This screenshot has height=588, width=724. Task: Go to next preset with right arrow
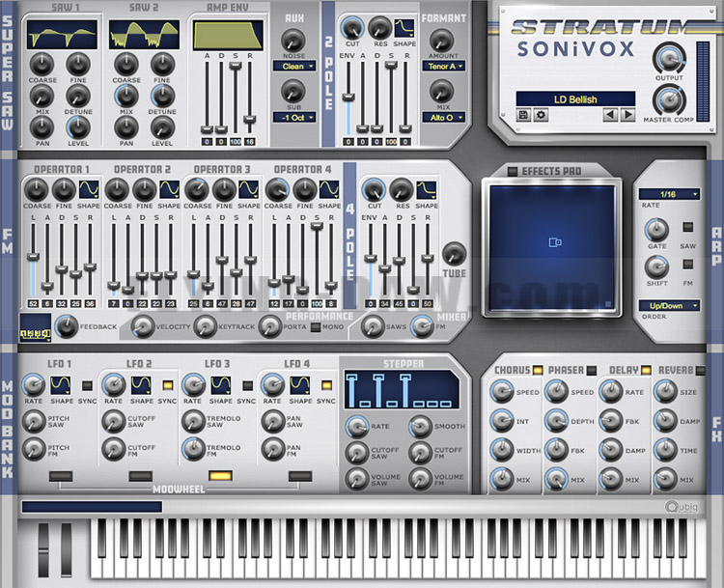(x=627, y=115)
